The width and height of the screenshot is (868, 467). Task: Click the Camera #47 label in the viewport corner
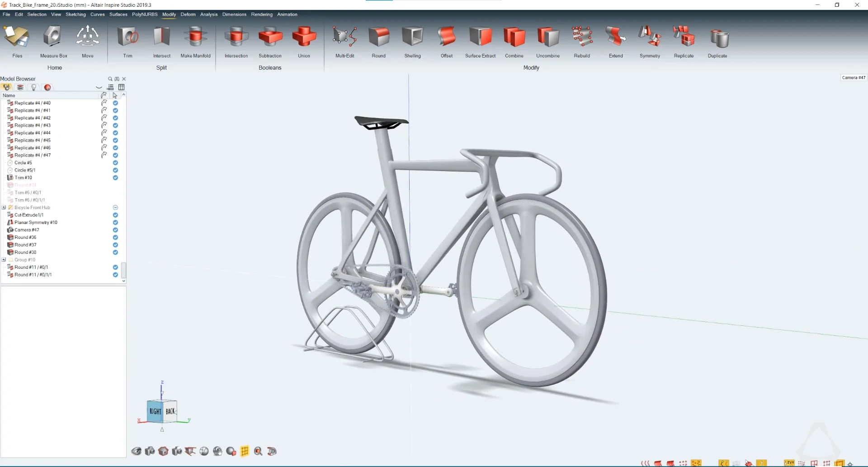click(854, 77)
